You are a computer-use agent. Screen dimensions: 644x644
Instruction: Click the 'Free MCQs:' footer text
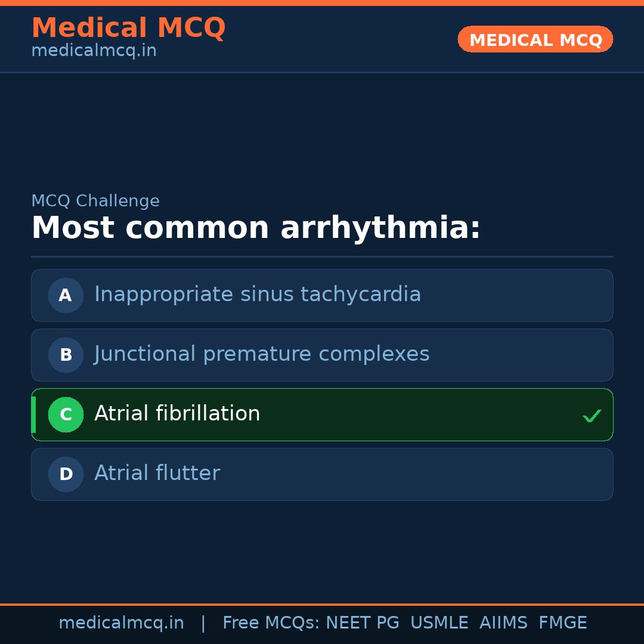point(271,623)
